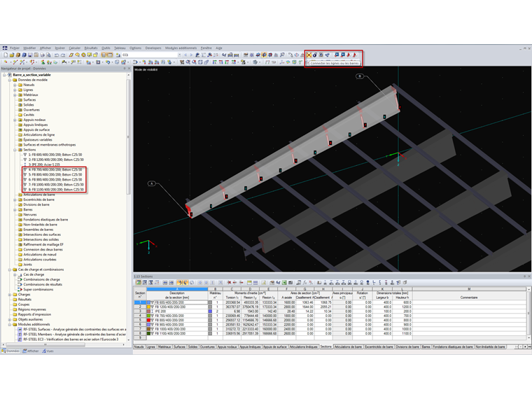Switch to the Articulations de barre tab
The image size is (532, 399).
348,346
